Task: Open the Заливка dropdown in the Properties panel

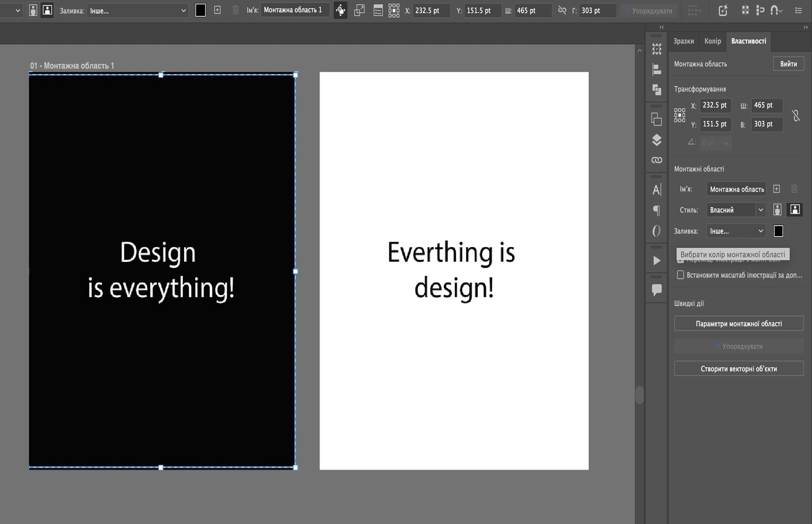Action: click(x=736, y=231)
